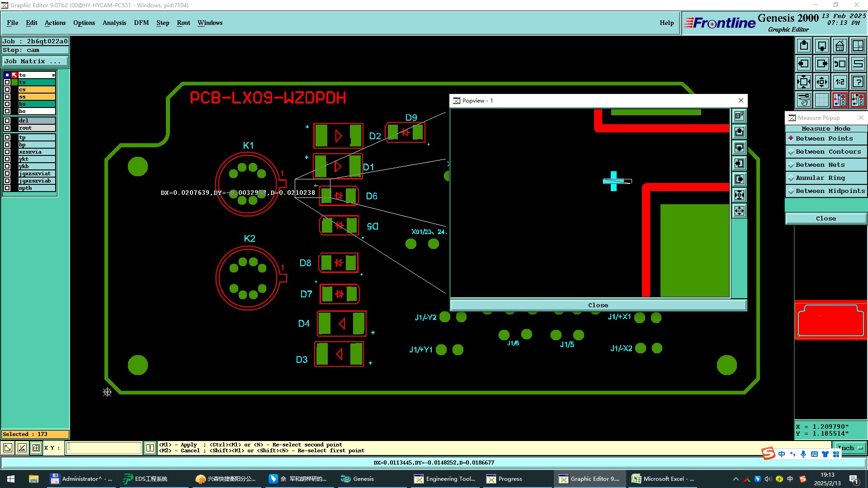868x488 pixels.
Task: Close the Popview window with bottom Close button
Action: (598, 305)
